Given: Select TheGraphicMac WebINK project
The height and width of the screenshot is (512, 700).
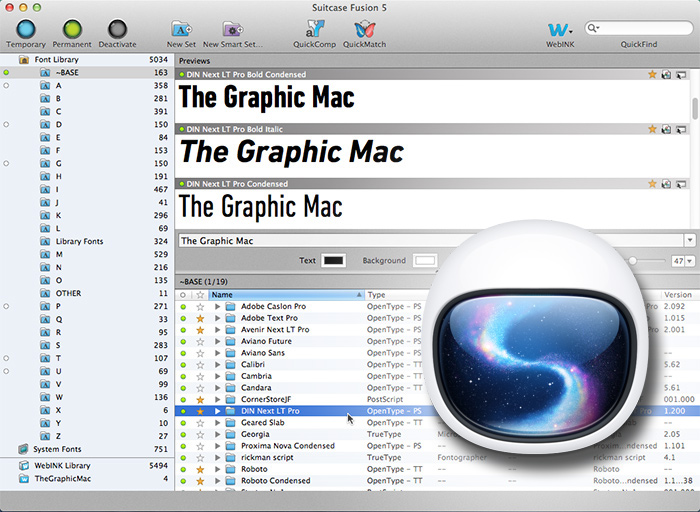Looking at the screenshot, I should coord(87,479).
